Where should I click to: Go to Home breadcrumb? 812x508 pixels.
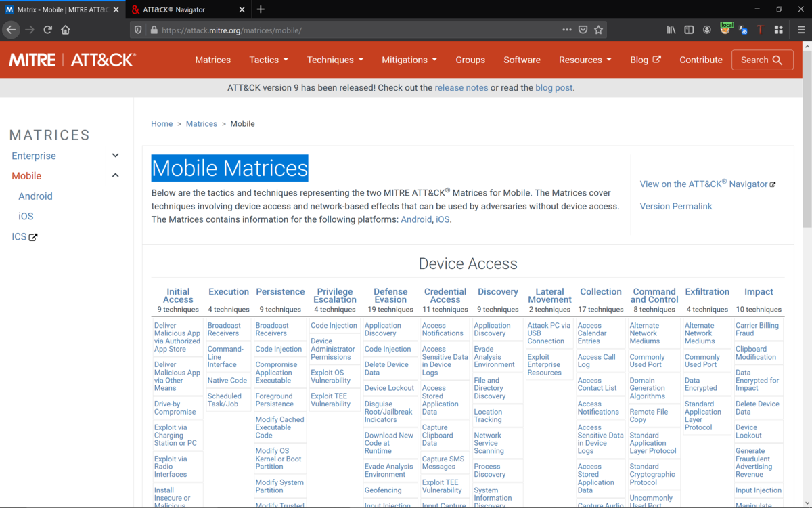(x=162, y=124)
